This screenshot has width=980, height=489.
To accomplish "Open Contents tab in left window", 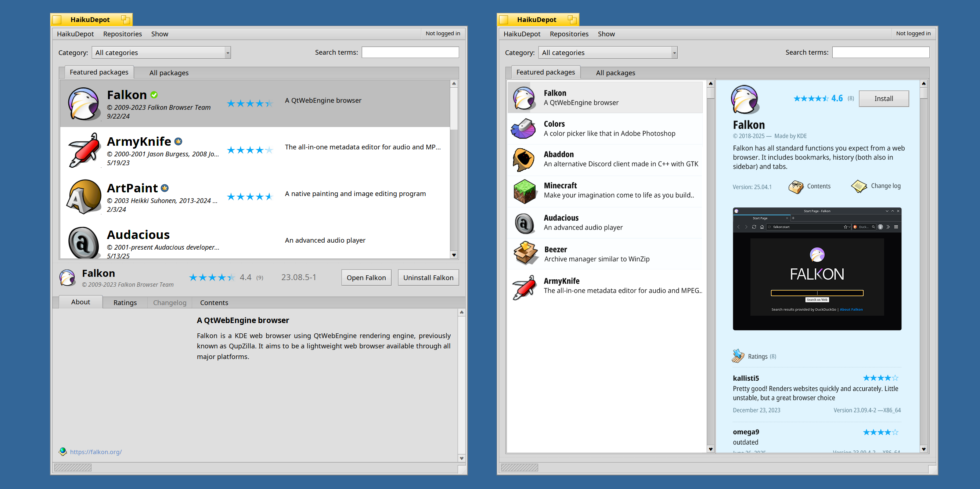I will coord(214,302).
